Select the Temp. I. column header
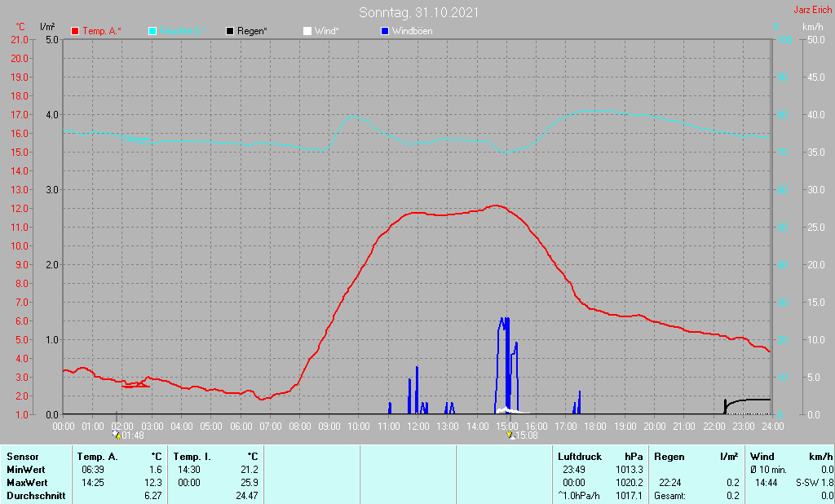The image size is (835, 504). (x=192, y=457)
